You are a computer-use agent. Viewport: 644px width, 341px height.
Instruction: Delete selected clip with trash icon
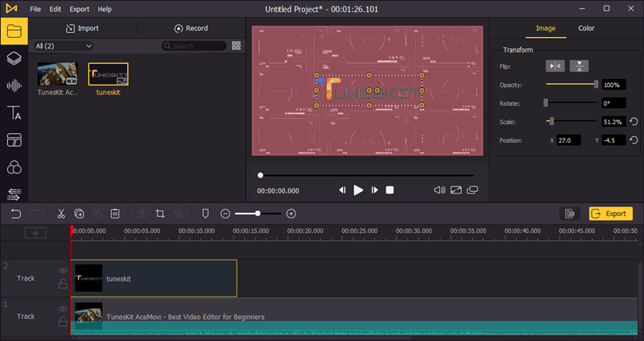click(x=115, y=214)
